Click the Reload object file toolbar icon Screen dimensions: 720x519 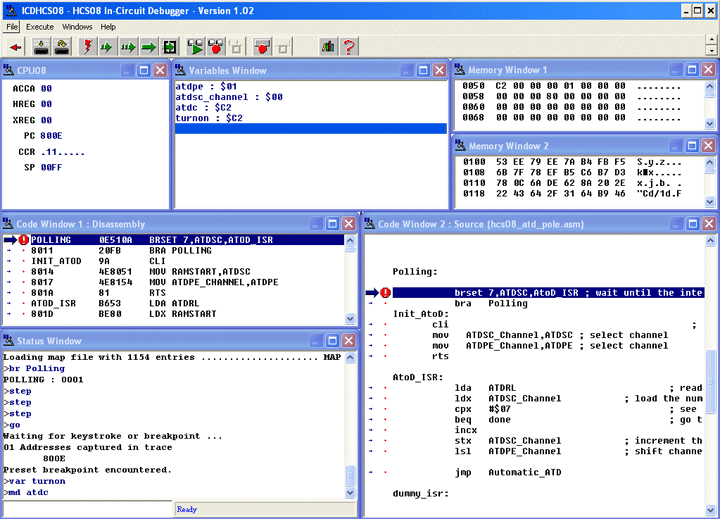[x=62, y=47]
